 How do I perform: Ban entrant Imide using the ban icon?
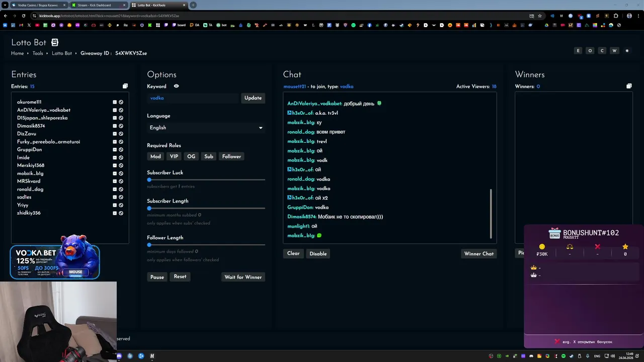coord(121,157)
